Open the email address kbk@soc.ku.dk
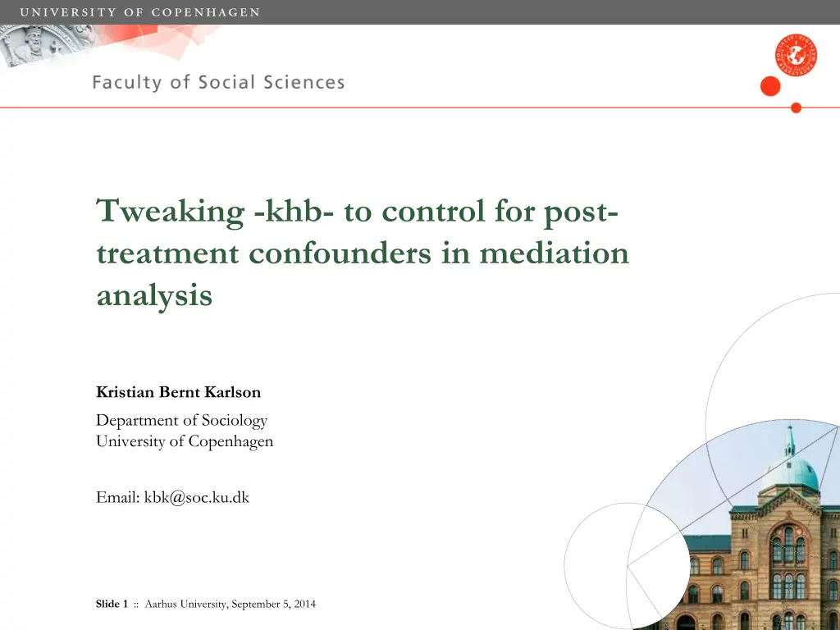The width and height of the screenshot is (840, 630). pos(196,496)
